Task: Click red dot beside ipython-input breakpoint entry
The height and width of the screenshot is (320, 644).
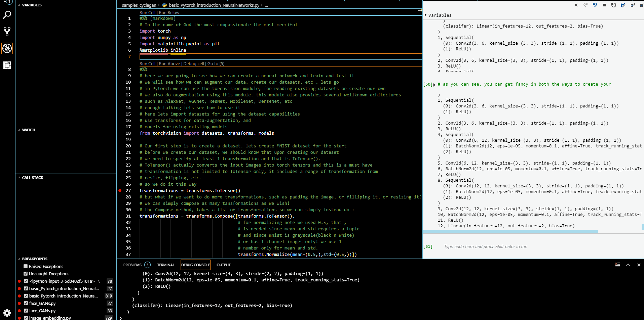Action: (20, 281)
